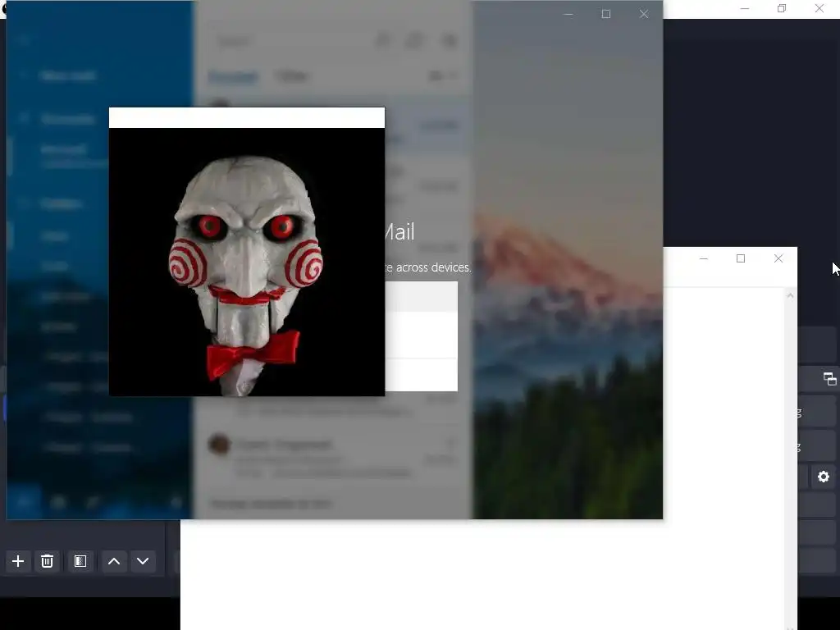Click the 'Mail' heading text

pos(399,232)
